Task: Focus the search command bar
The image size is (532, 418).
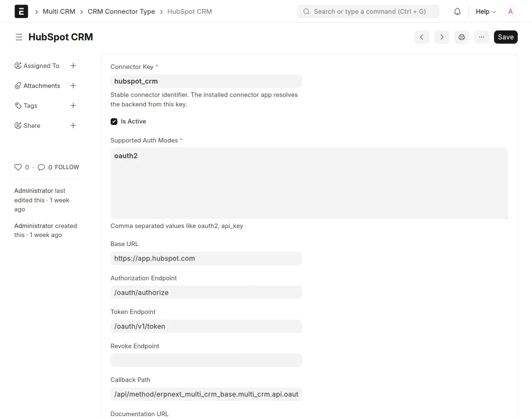Action: (368, 12)
